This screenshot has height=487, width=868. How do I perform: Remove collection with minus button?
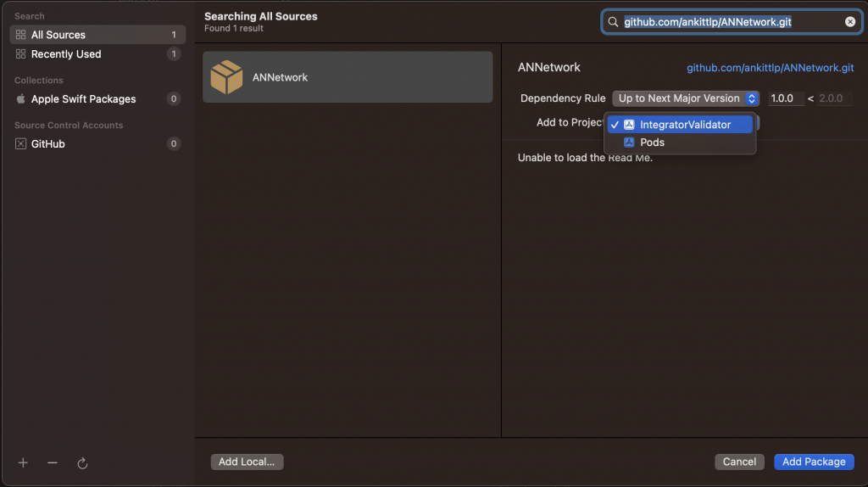click(52, 462)
